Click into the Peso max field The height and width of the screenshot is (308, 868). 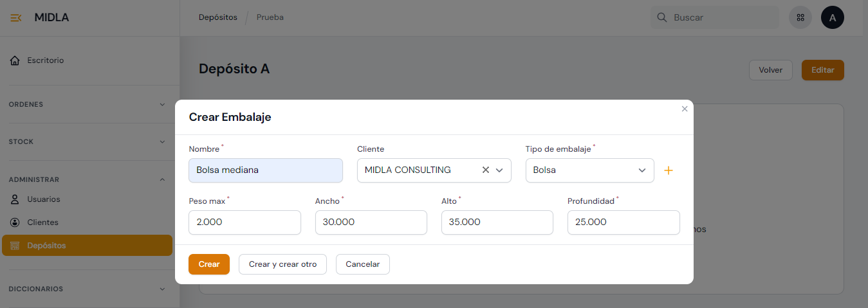coord(245,222)
